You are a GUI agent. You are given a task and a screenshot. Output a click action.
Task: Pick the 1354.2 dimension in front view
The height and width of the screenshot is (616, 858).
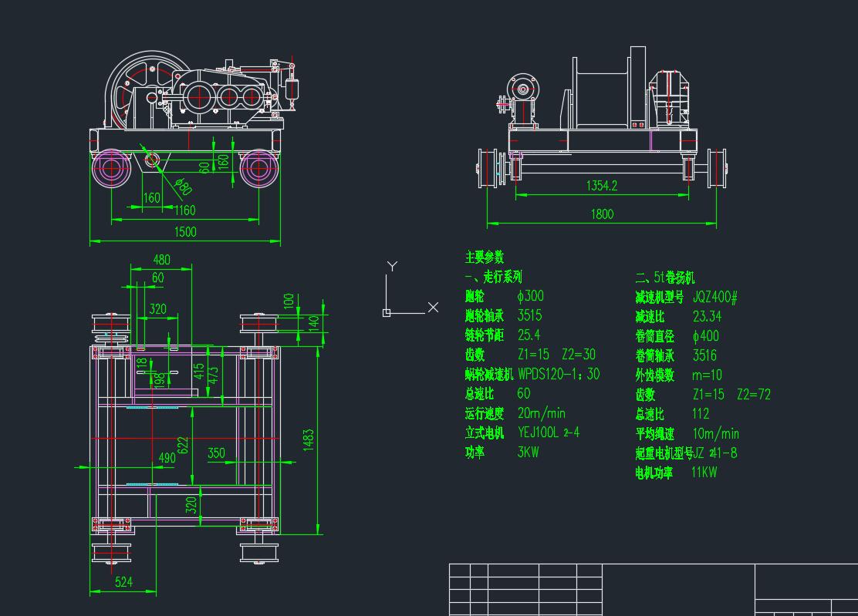[x=602, y=186]
